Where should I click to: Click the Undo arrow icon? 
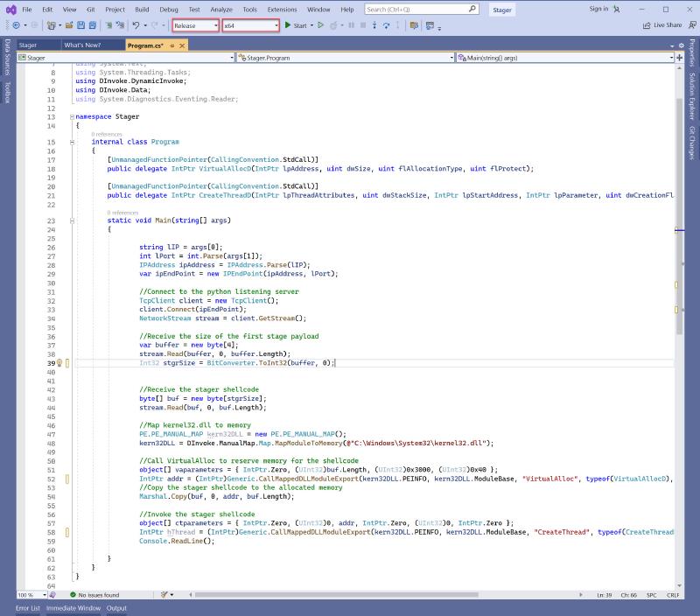coord(136,25)
